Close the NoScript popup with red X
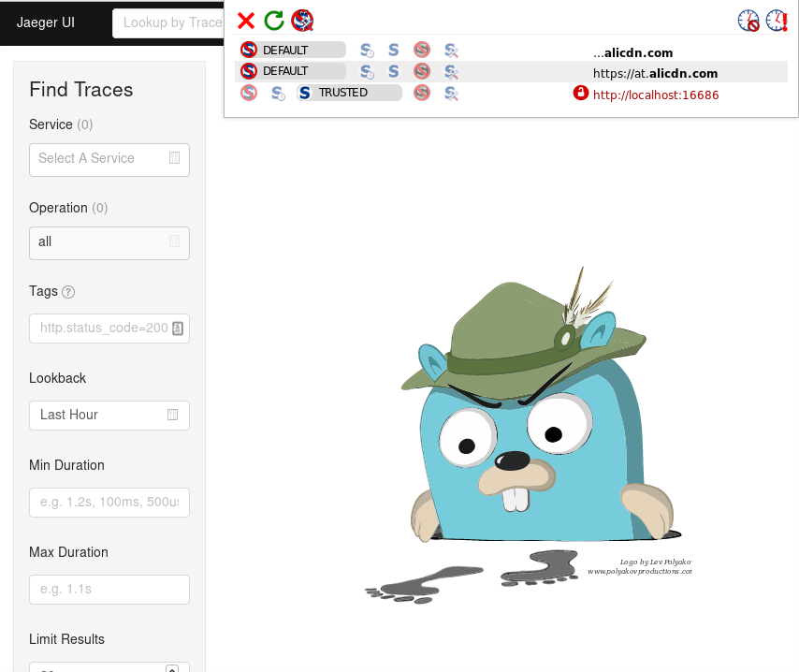The image size is (799, 672). click(x=246, y=21)
